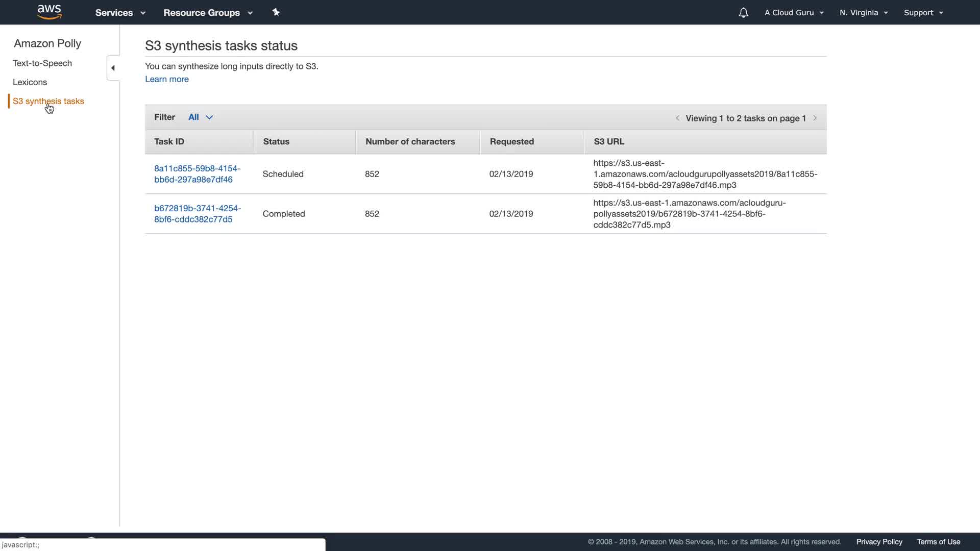
Task: Collapse the left sidebar with arrow
Action: [113, 68]
